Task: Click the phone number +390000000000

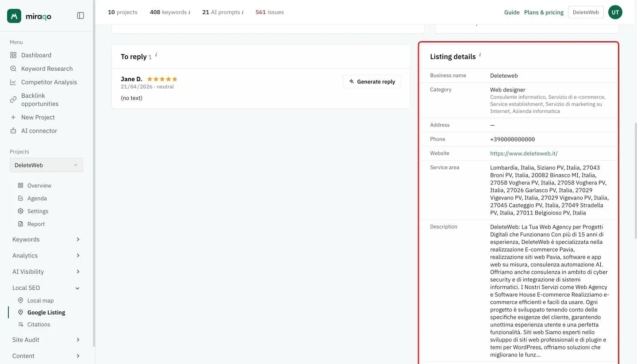Action: 512,139
